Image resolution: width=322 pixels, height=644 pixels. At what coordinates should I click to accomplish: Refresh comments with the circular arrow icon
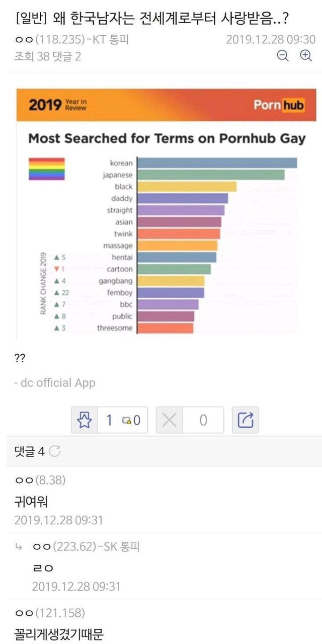pos(55,451)
